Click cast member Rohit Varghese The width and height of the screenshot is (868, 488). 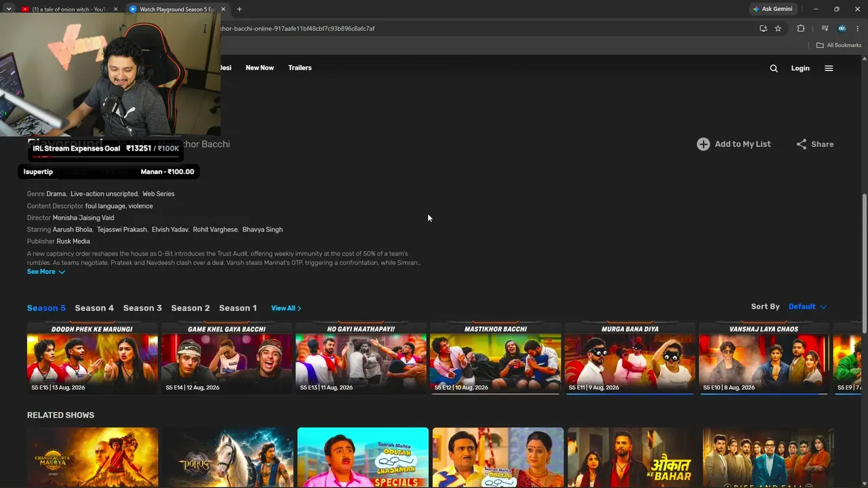tap(216, 230)
